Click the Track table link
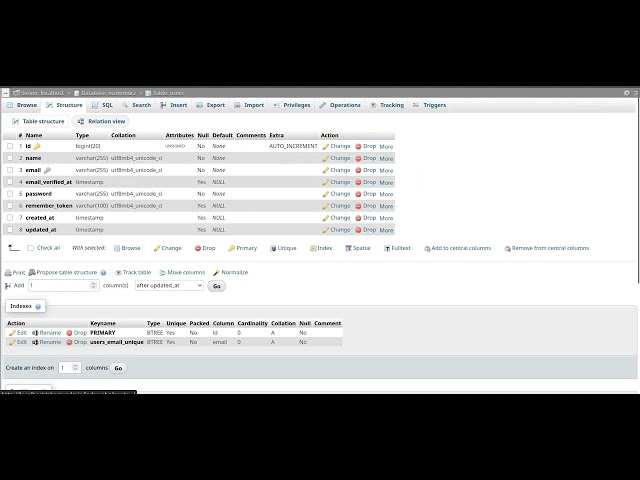640x480 pixels. (133, 272)
